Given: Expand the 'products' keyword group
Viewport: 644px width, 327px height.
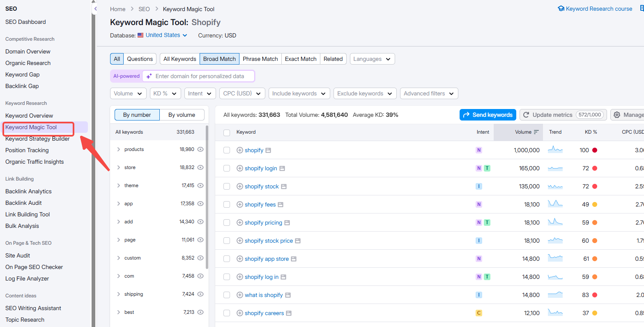Looking at the screenshot, I should pyautogui.click(x=119, y=149).
